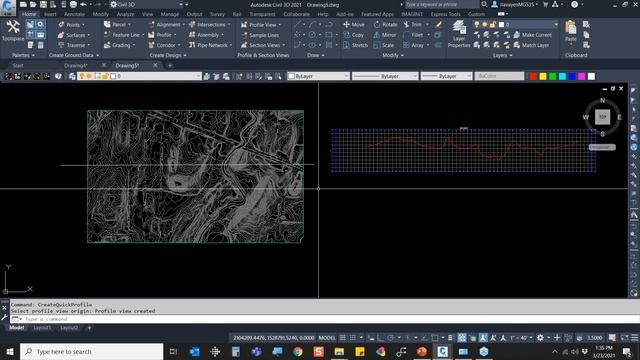The image size is (640, 360).
Task: Toggle annotation visibility in status bar
Action: (x=483, y=338)
